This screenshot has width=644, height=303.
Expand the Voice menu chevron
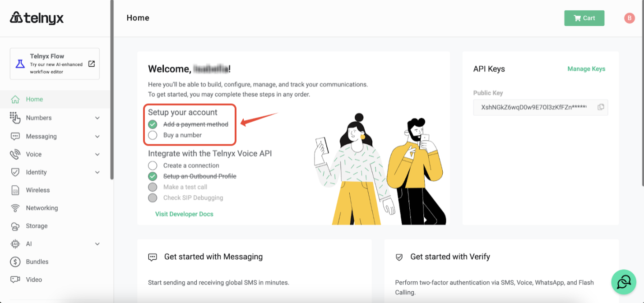tap(97, 154)
